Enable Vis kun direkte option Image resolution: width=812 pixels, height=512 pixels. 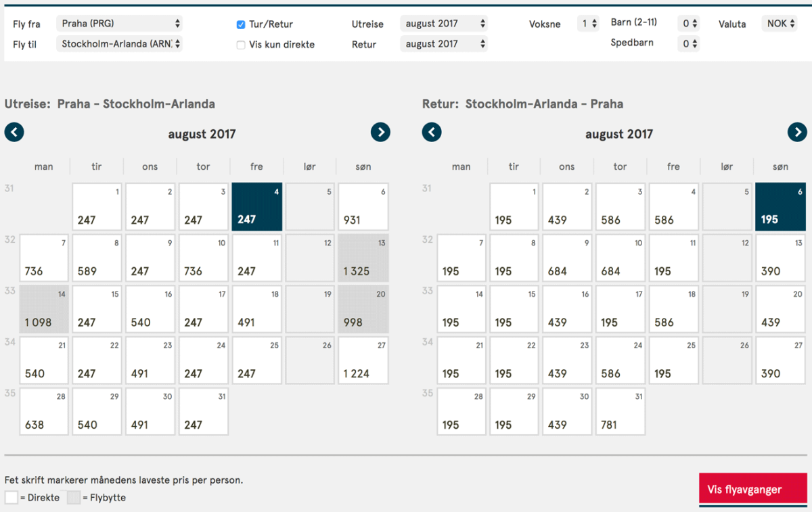[x=241, y=45]
